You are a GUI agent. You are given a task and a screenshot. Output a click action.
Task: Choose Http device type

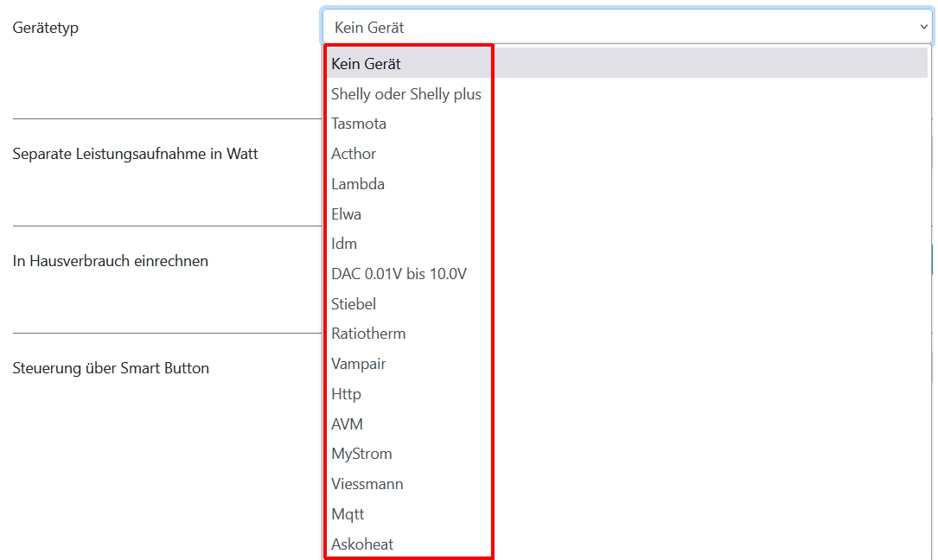(x=627, y=394)
